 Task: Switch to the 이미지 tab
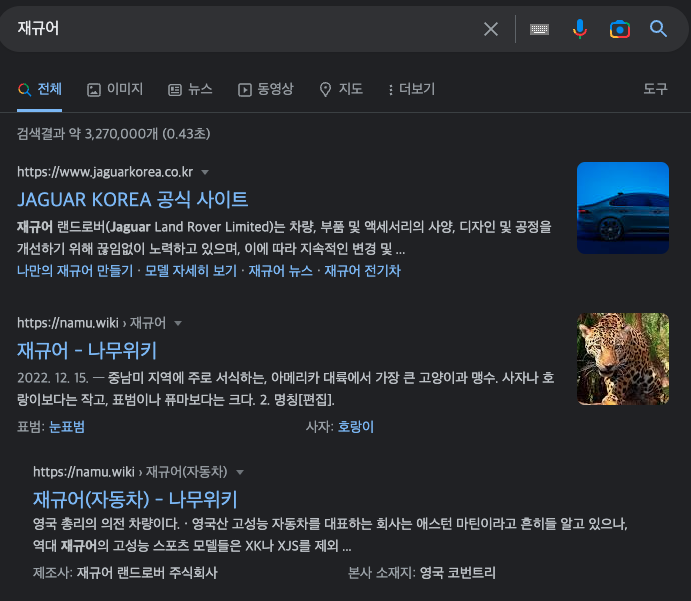(x=115, y=89)
